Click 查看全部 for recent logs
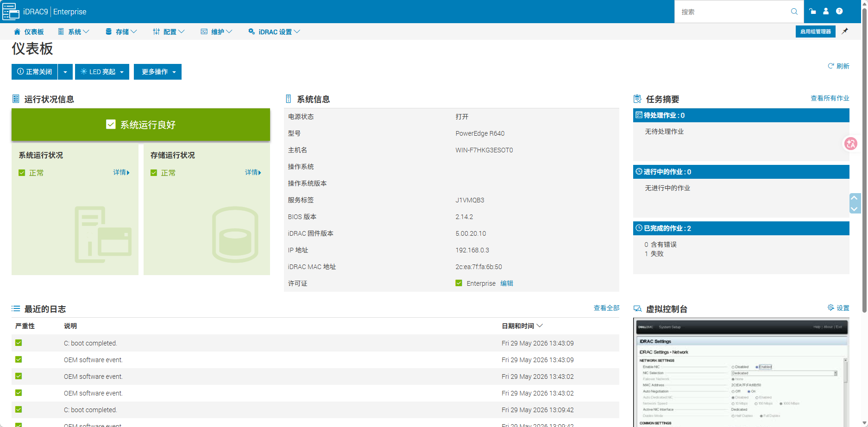Viewport: 868px width, 427px height. pos(606,308)
